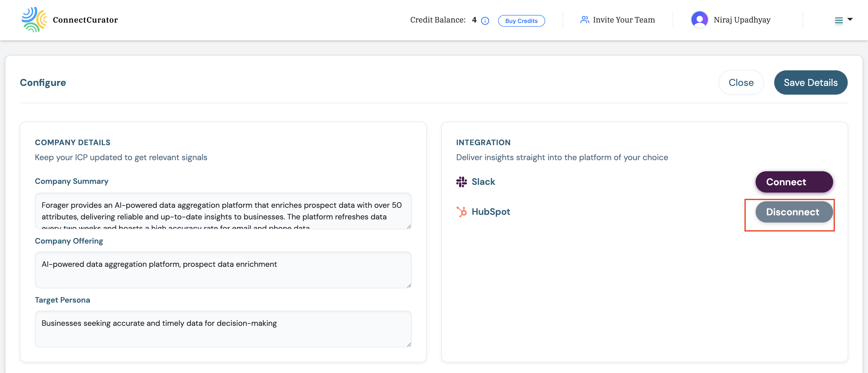This screenshot has height=373, width=868.
Task: Open Invite Your Team
Action: (x=624, y=20)
